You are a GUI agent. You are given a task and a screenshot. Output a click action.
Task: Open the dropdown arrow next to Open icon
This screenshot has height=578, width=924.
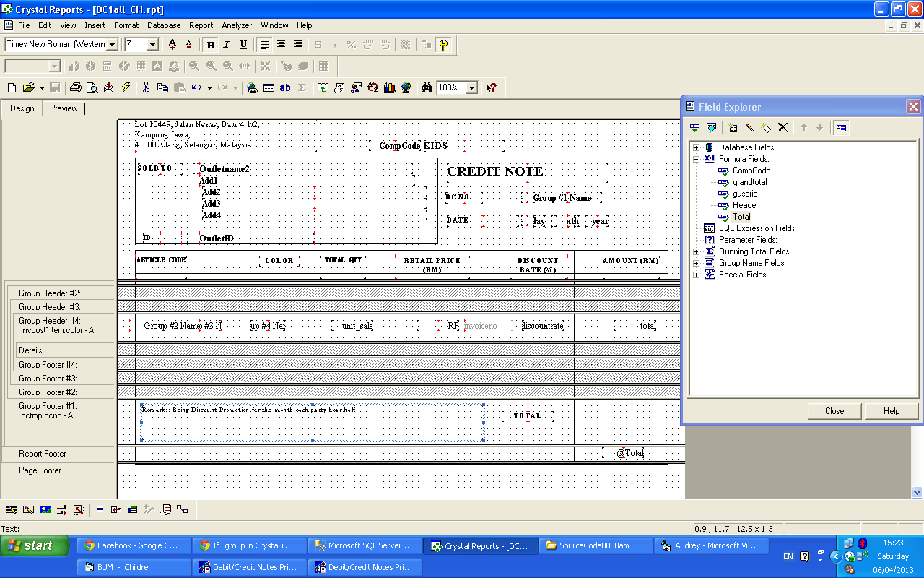(42, 88)
